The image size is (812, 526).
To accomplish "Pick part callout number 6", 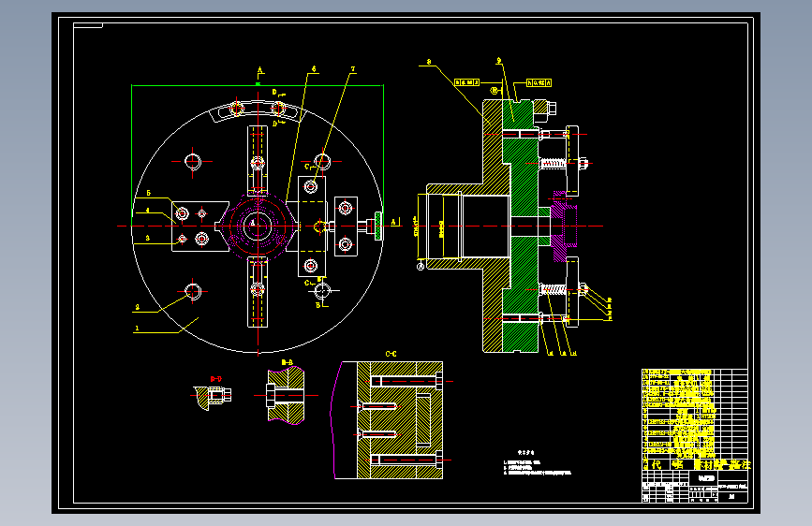I will pos(314,69).
